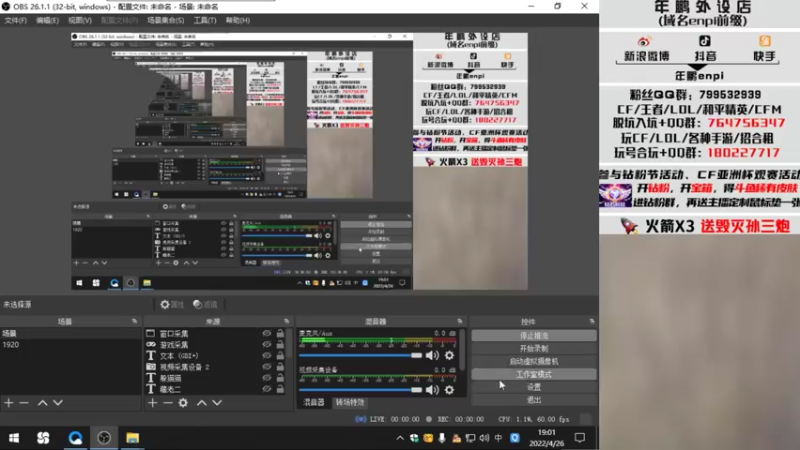Select the 窗口采集 window capture source icon
Image resolution: width=800 pixels, height=450 pixels.
point(151,333)
